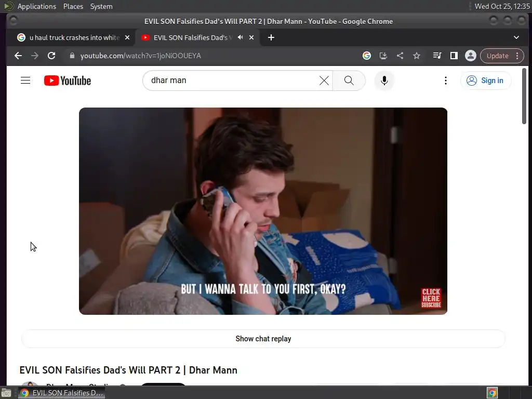Open the System menu

point(101,6)
